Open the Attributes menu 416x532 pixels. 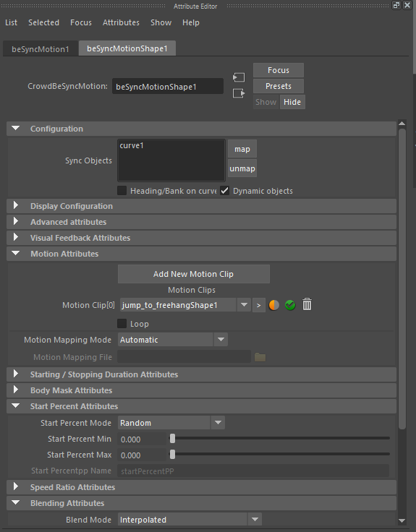coord(121,22)
